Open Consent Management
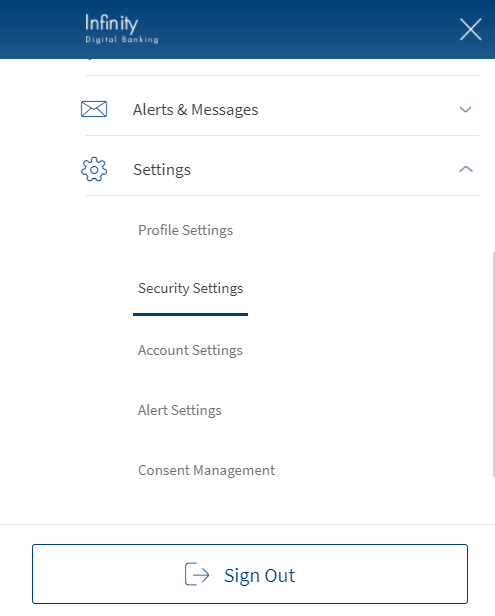Screen dimensions: 495x616 [x=206, y=470]
